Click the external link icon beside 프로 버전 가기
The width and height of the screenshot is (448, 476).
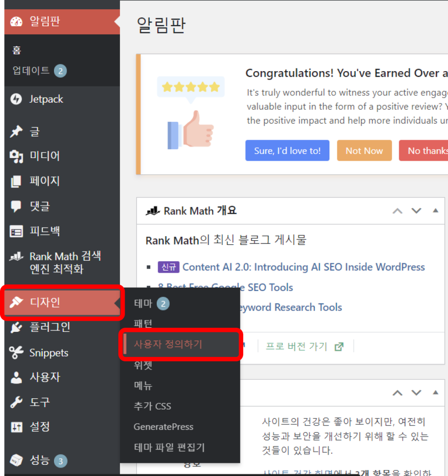click(339, 346)
